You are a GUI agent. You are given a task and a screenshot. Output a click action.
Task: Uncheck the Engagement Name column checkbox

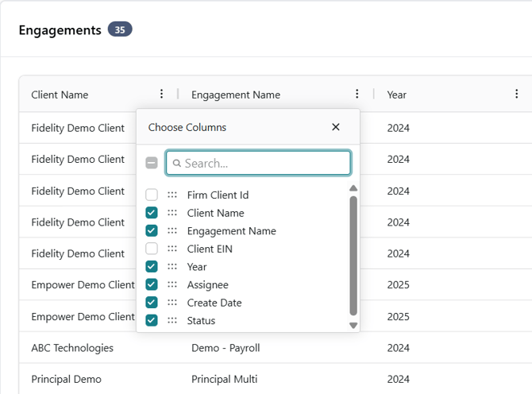click(152, 231)
